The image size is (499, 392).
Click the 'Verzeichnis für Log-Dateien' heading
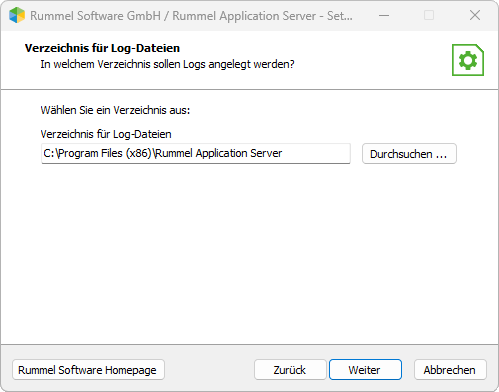coord(102,48)
